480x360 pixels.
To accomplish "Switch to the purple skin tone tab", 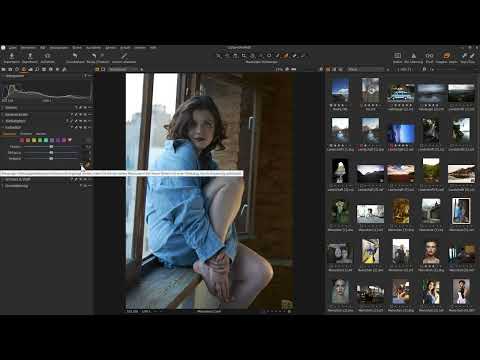I will [42, 134].
